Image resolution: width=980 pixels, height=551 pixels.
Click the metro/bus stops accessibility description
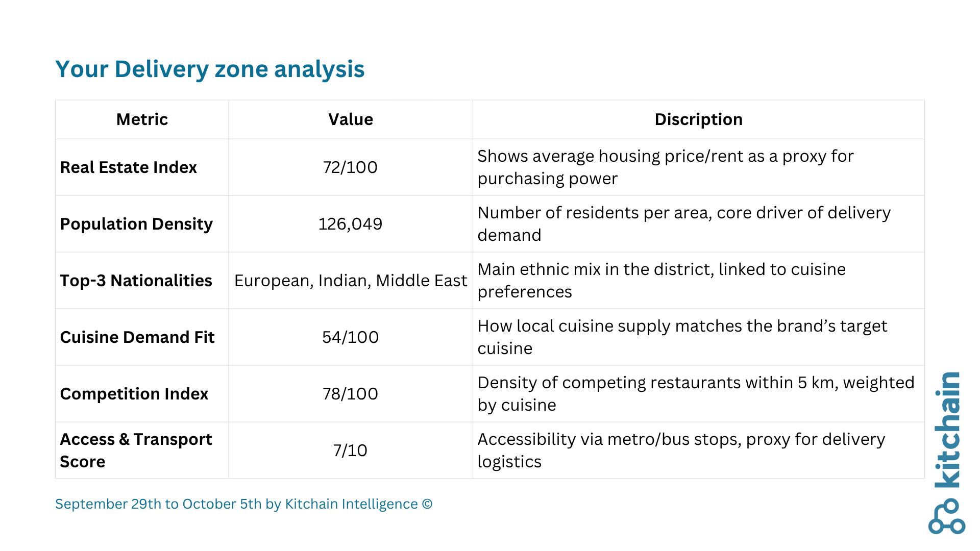681,450
